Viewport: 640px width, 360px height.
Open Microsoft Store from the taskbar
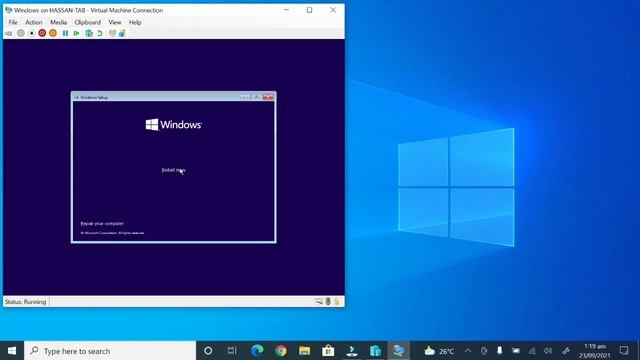click(x=328, y=351)
